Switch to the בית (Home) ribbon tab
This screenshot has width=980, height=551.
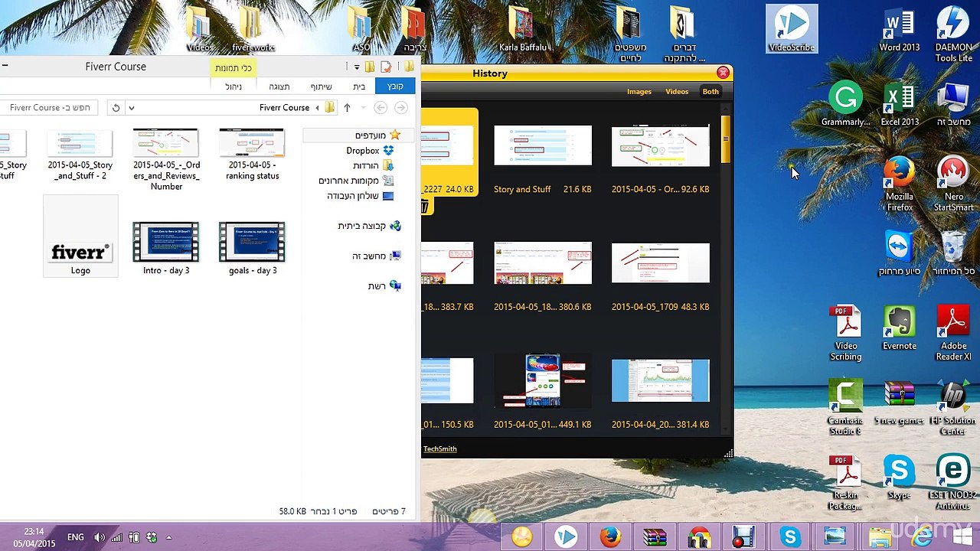[x=359, y=86]
